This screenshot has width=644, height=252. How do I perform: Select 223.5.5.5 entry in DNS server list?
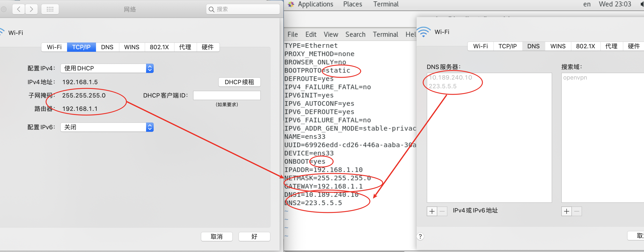(x=443, y=86)
